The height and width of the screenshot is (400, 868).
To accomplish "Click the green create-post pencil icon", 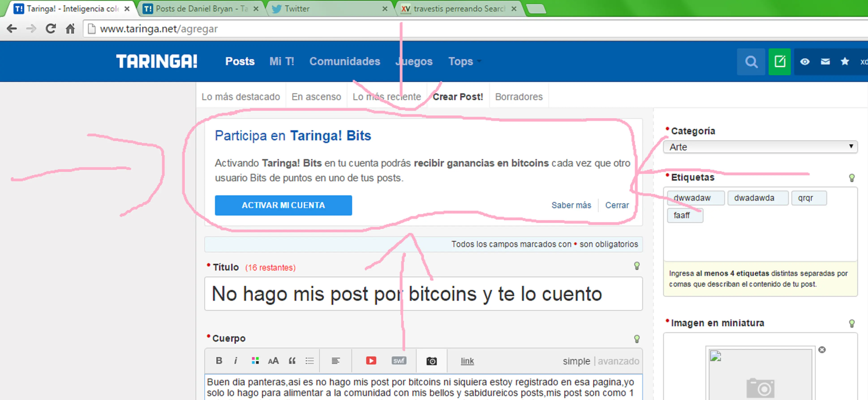I will (780, 62).
